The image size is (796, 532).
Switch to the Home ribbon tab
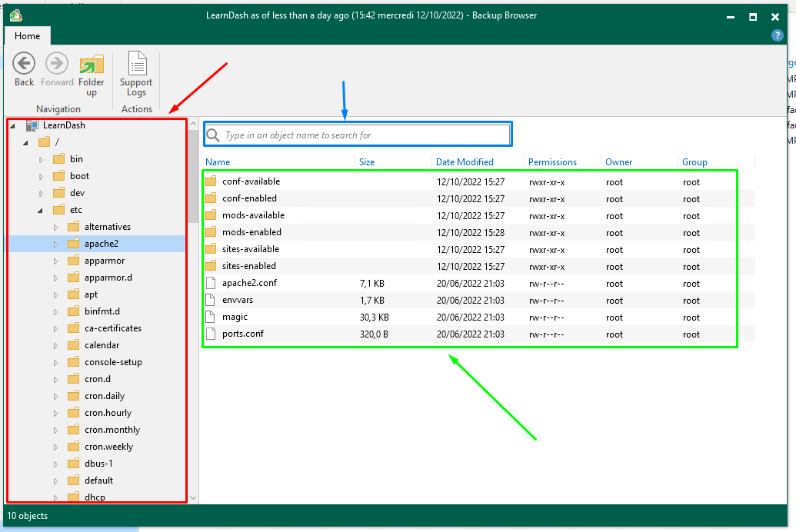click(28, 35)
